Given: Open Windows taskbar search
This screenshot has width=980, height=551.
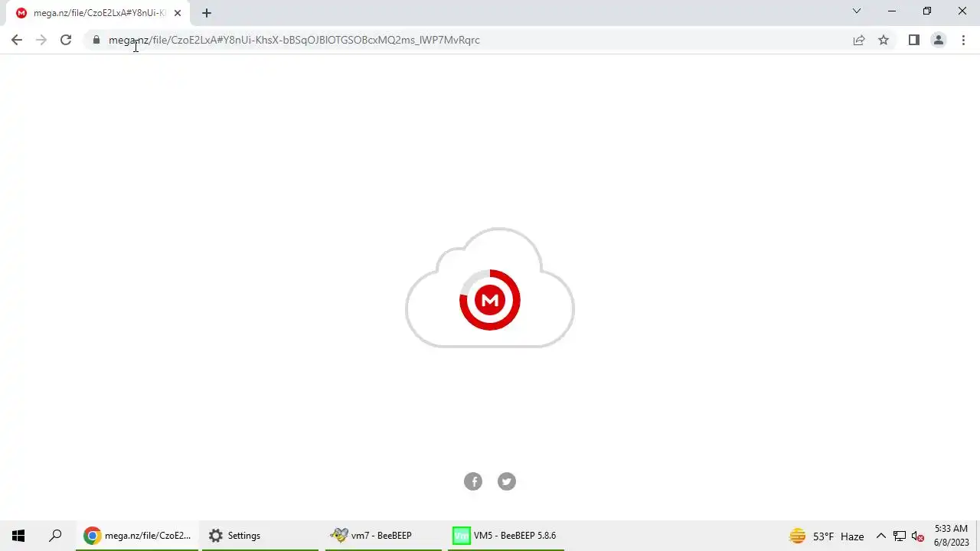Looking at the screenshot, I should tap(55, 536).
